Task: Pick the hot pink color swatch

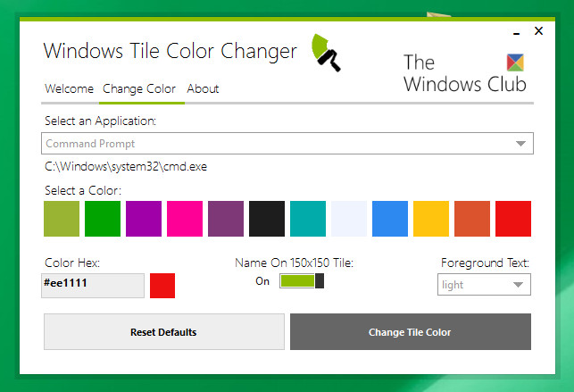Action: (185, 219)
